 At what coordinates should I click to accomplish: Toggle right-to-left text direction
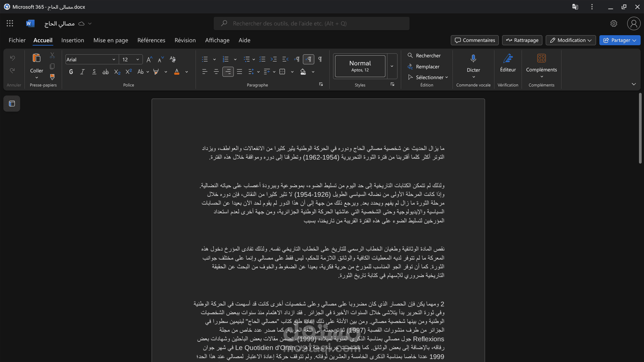click(309, 59)
